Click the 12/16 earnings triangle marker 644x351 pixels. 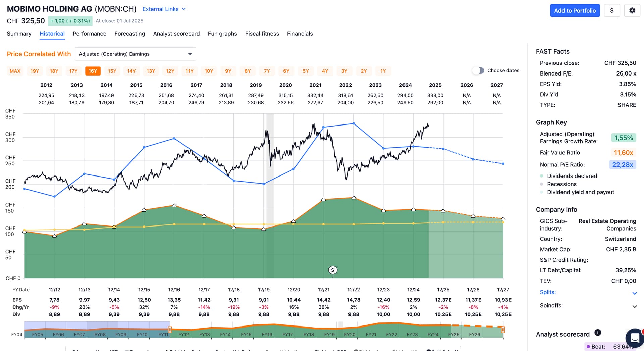click(x=174, y=205)
